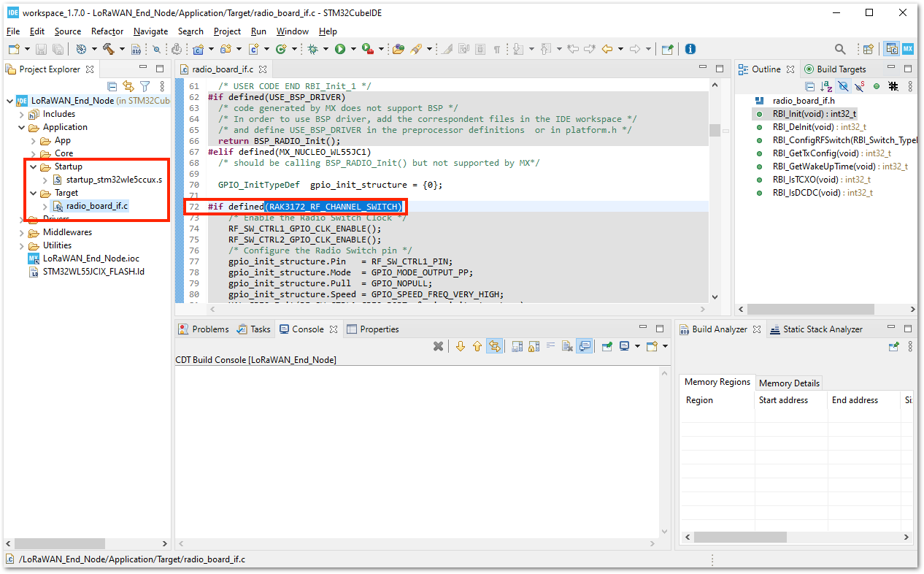Switch to the Problems tab

coord(204,329)
